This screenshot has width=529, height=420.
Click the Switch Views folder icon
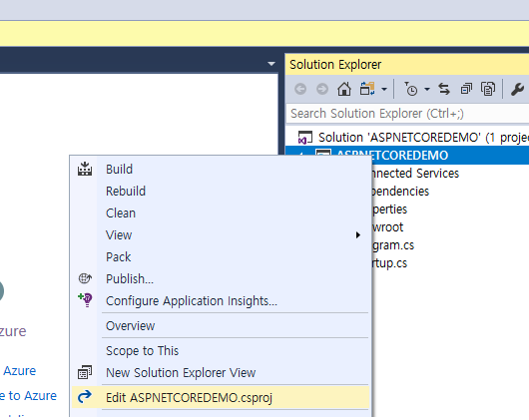pyautogui.click(x=367, y=89)
